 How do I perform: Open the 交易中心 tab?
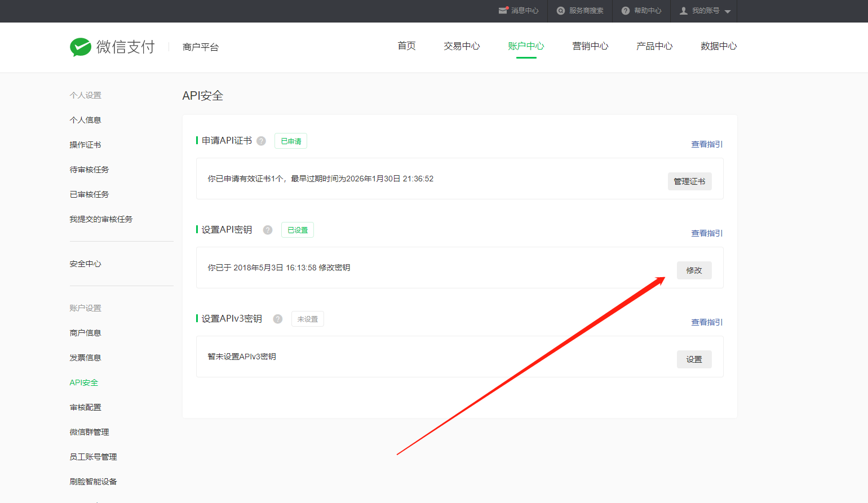[x=462, y=46]
